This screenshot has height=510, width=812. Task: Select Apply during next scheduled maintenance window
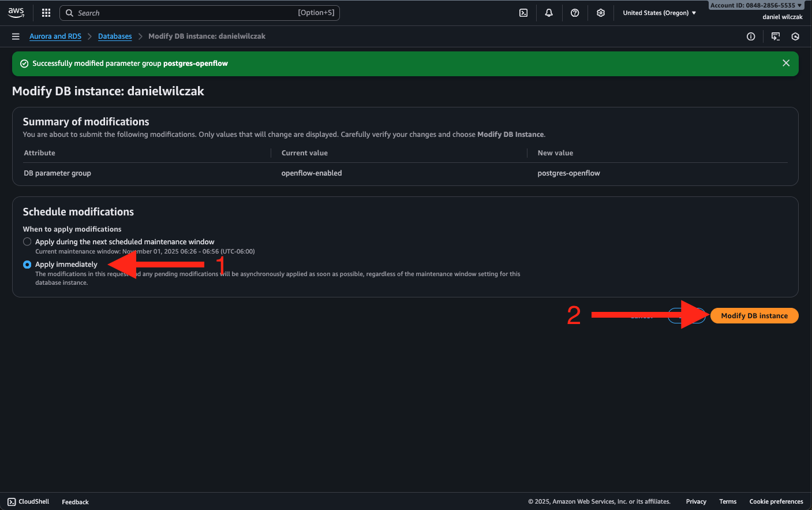27,242
